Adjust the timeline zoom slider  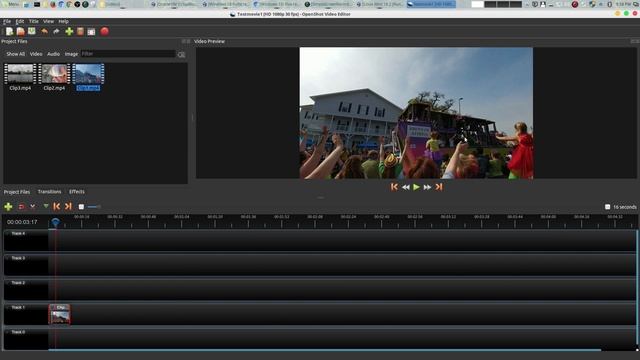point(94,207)
